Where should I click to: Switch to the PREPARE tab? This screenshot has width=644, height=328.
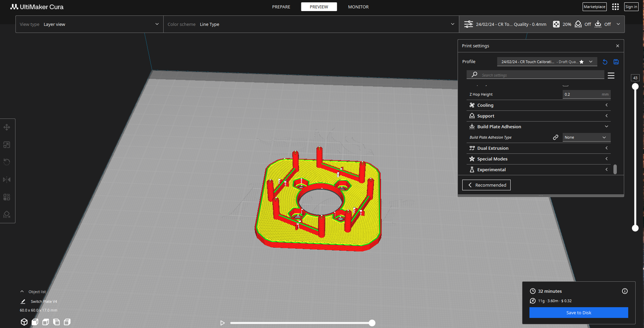pyautogui.click(x=281, y=7)
